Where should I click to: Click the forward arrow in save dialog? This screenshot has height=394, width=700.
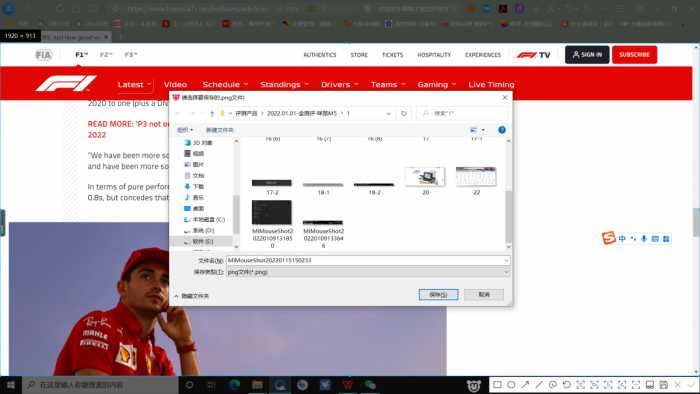click(192, 113)
